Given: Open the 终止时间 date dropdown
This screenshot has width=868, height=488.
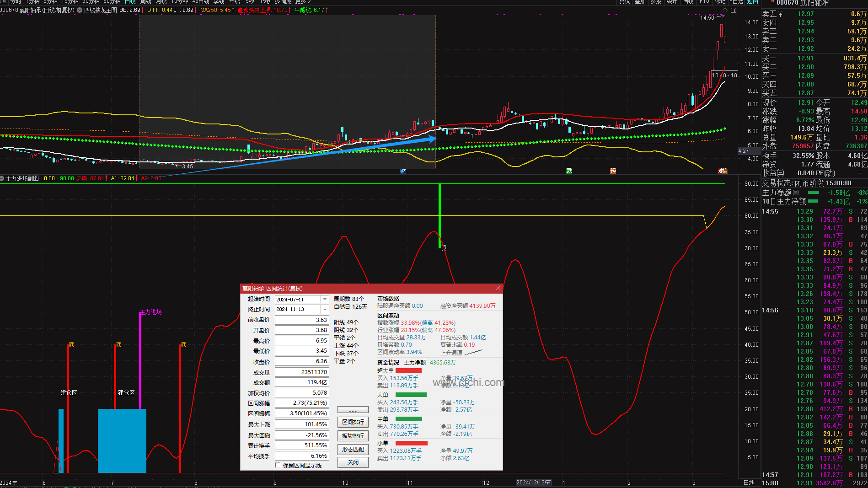Looking at the screenshot, I should tap(325, 310).
